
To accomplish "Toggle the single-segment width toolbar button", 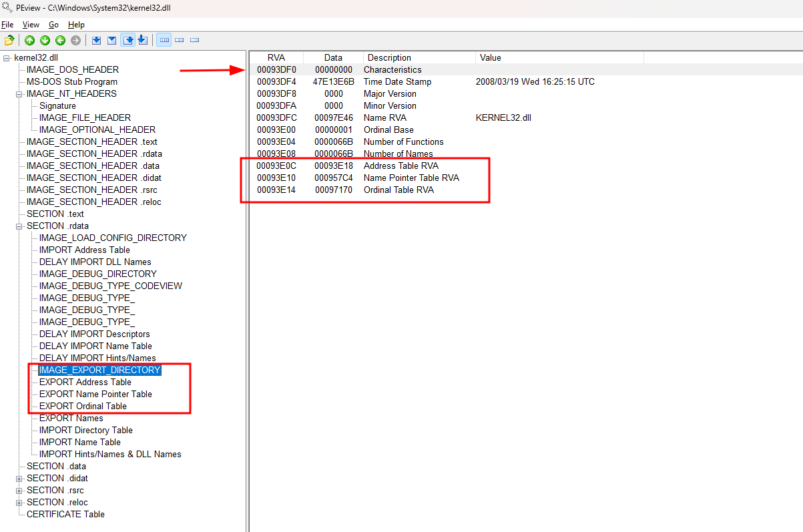I will point(195,41).
